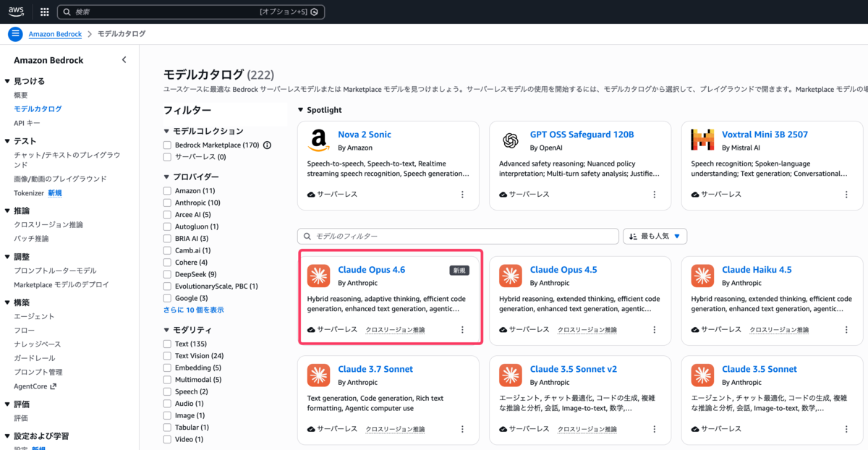Viewport: 868px width, 450px height.
Task: Open the 最も人気 sort dropdown
Action: pos(655,237)
